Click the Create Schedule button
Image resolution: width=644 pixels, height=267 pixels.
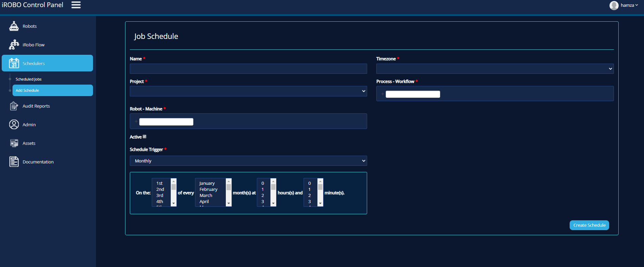(589, 225)
